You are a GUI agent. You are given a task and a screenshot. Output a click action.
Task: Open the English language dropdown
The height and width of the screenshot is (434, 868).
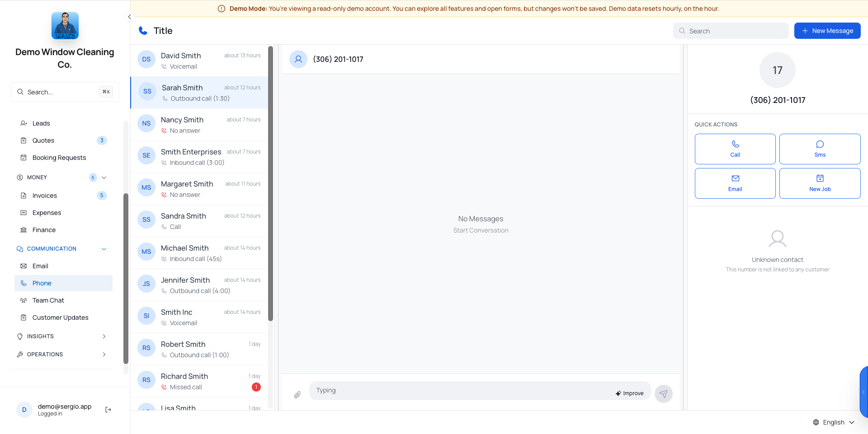click(x=834, y=422)
